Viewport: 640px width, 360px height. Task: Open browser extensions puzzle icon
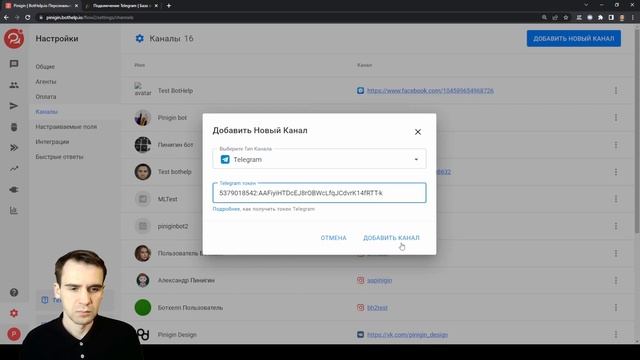click(x=600, y=18)
